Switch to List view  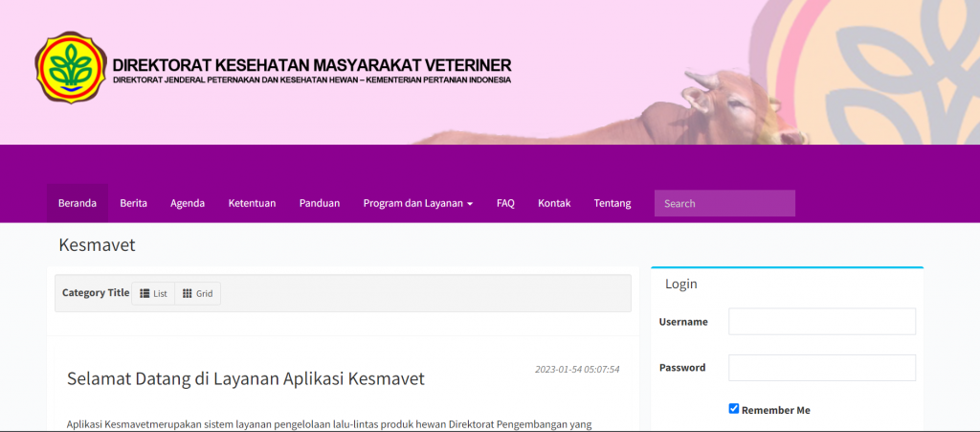click(153, 293)
